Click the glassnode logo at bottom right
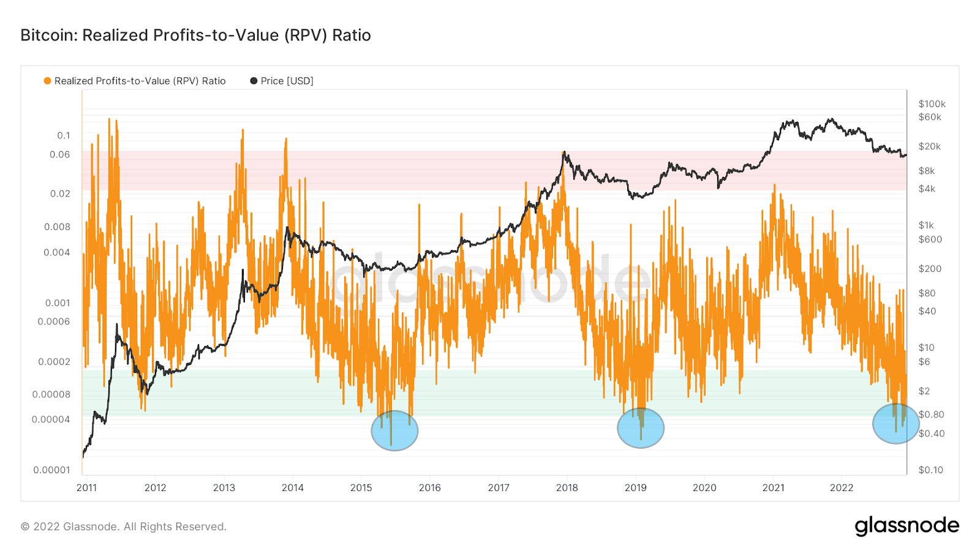Viewport: 980px width, 551px height. tap(907, 526)
